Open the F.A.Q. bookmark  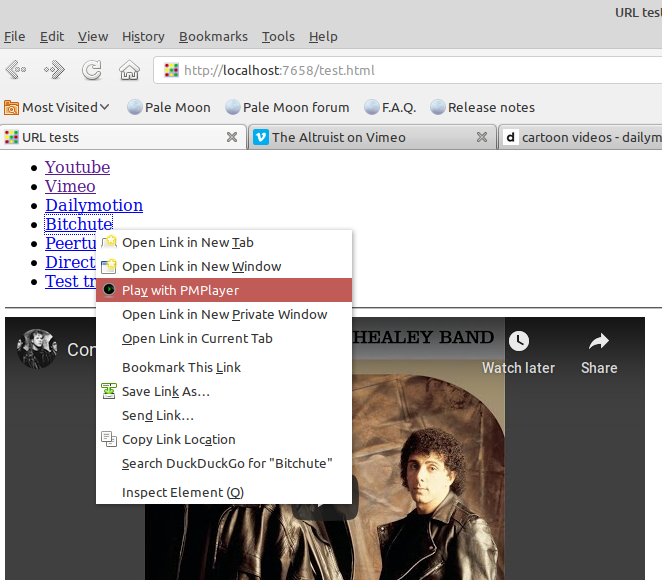(x=390, y=108)
